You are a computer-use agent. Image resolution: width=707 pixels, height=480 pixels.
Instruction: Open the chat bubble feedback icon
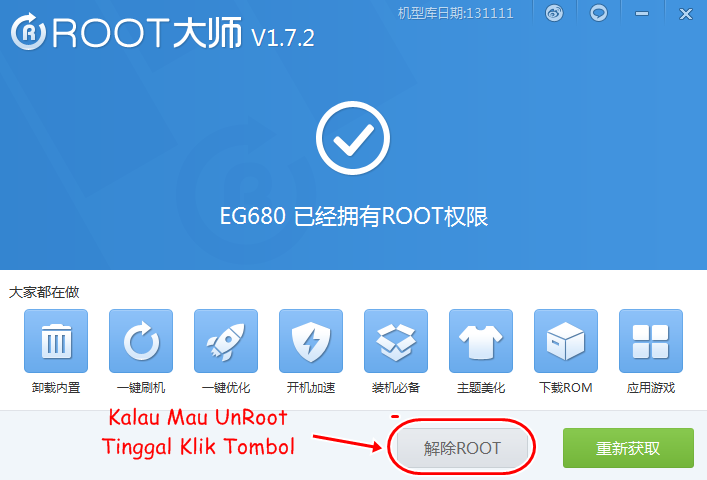pyautogui.click(x=599, y=13)
